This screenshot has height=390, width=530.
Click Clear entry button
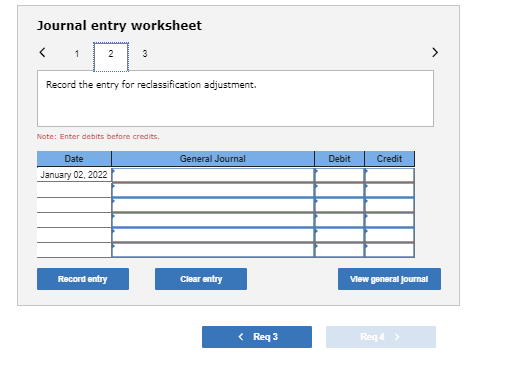201,279
